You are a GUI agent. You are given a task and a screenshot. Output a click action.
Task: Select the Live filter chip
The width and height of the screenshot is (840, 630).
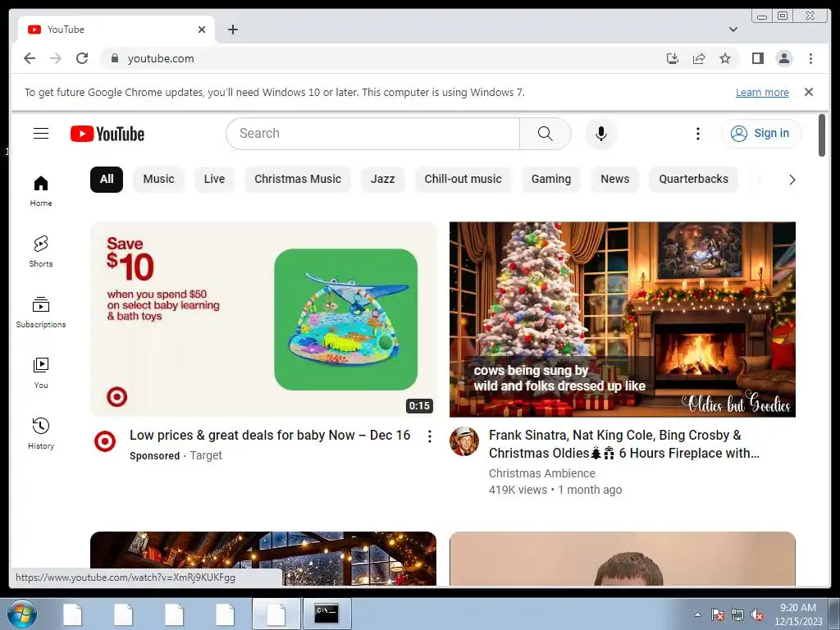click(x=214, y=179)
